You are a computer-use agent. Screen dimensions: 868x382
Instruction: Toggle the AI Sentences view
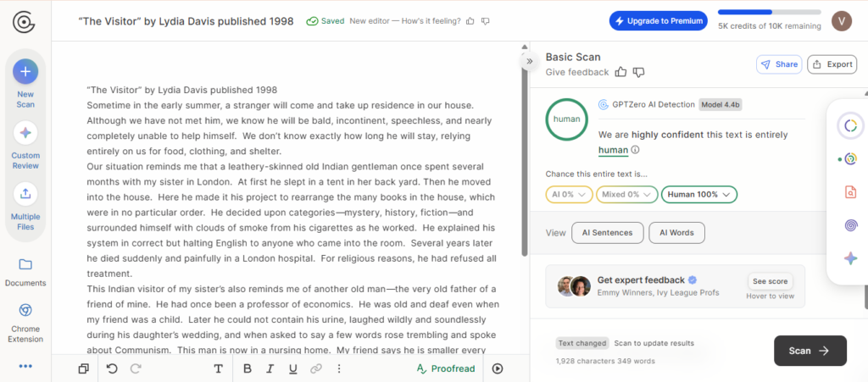pos(607,233)
